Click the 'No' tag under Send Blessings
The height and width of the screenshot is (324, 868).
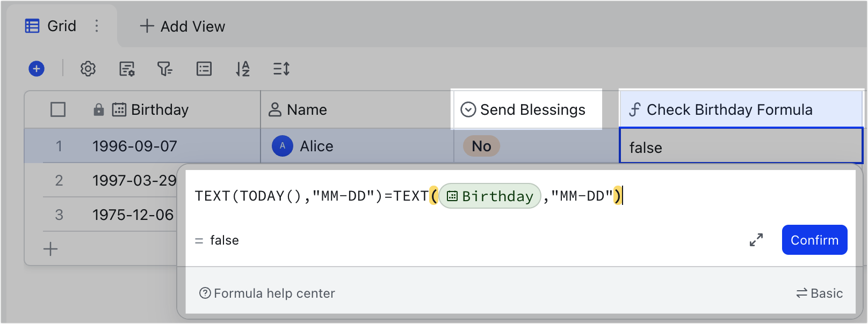(x=480, y=145)
